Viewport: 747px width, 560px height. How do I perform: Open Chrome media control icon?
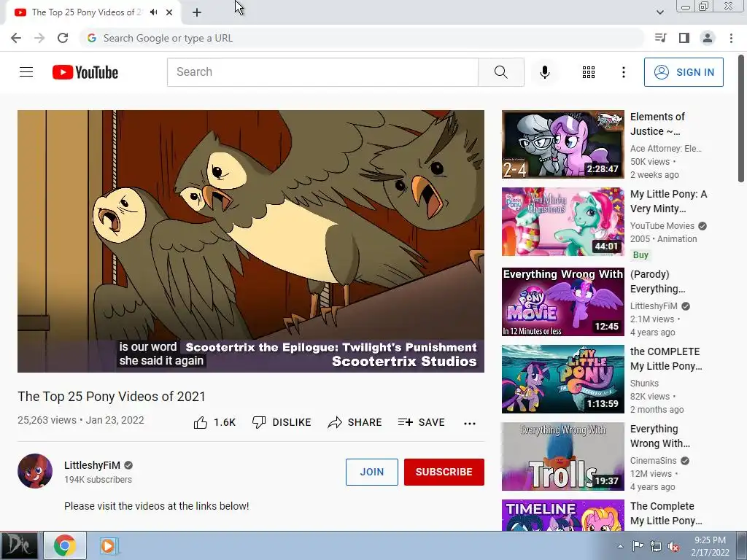(x=661, y=38)
